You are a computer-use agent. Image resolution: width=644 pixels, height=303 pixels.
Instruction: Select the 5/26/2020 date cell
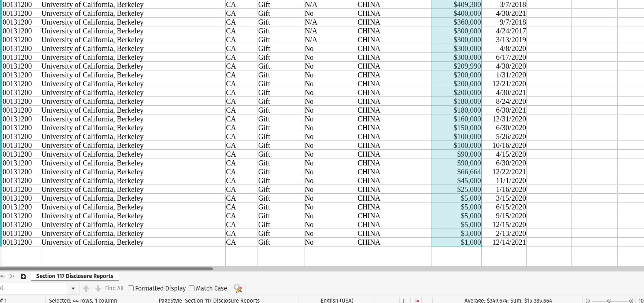pos(504,136)
